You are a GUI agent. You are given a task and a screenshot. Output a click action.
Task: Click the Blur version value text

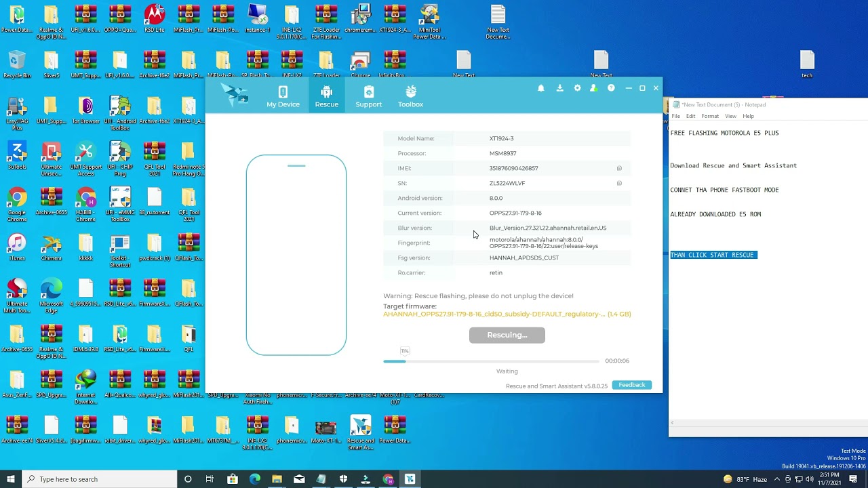point(548,228)
